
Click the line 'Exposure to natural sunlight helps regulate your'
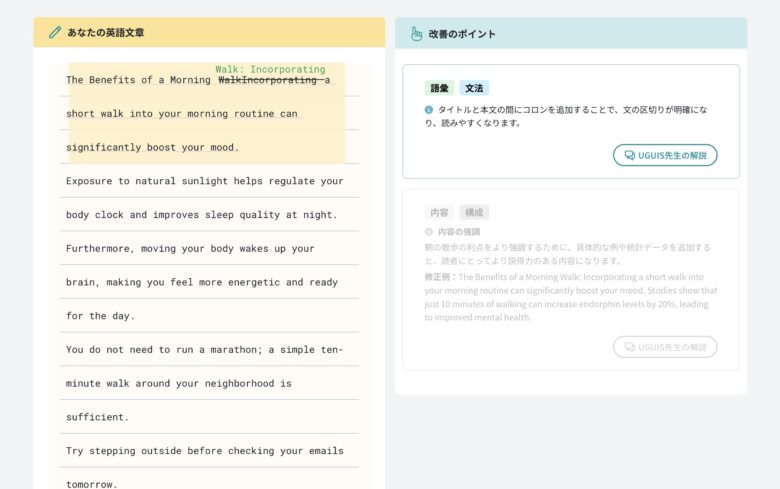coord(204,181)
